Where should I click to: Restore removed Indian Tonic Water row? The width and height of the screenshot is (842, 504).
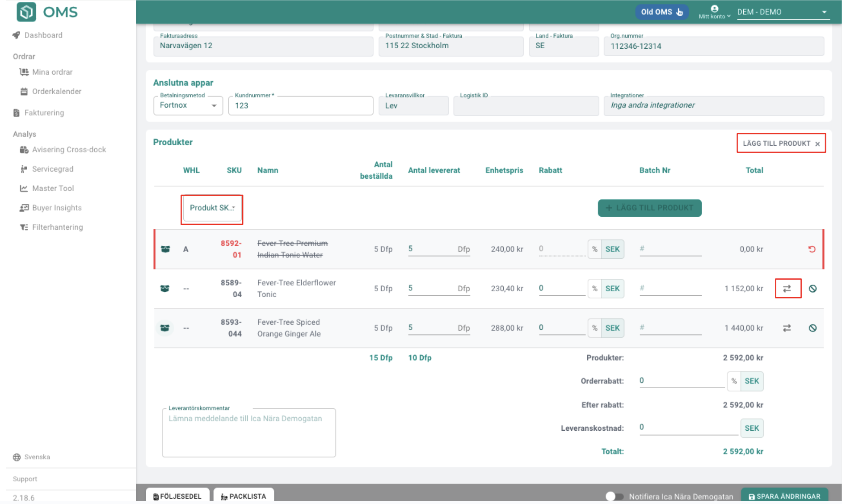812,249
